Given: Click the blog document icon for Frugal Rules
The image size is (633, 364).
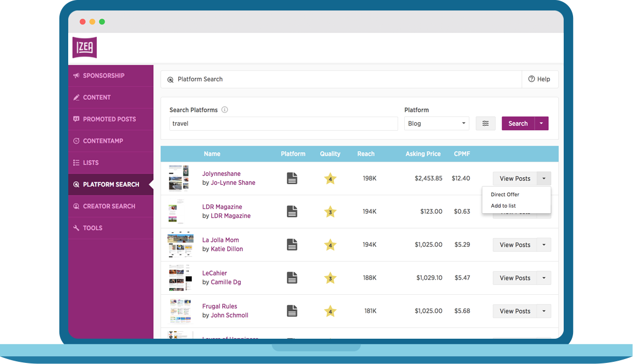Looking at the screenshot, I should (x=292, y=310).
